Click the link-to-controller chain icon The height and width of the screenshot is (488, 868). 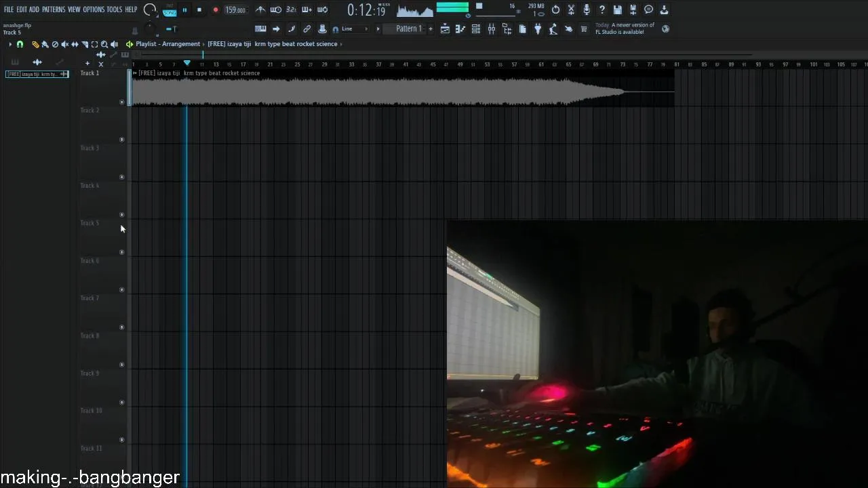pos(307,28)
